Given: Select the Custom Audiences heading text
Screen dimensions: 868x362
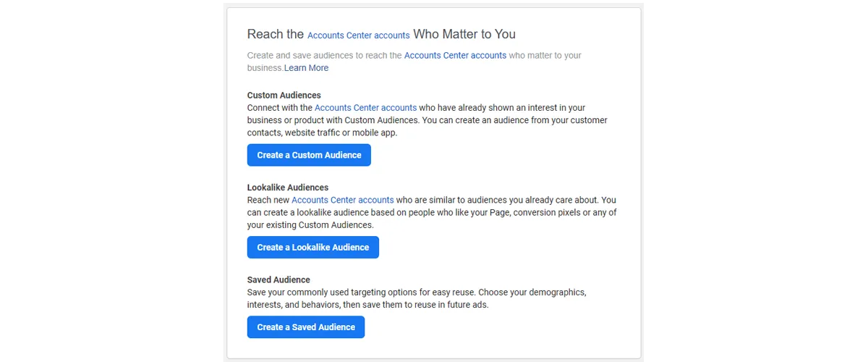Looking at the screenshot, I should (284, 95).
